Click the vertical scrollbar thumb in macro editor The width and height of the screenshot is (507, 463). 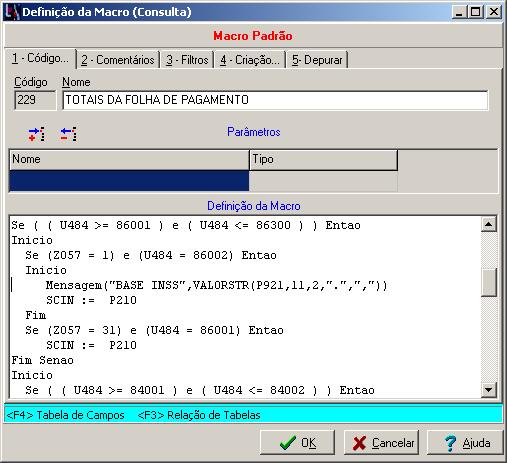pos(489,282)
